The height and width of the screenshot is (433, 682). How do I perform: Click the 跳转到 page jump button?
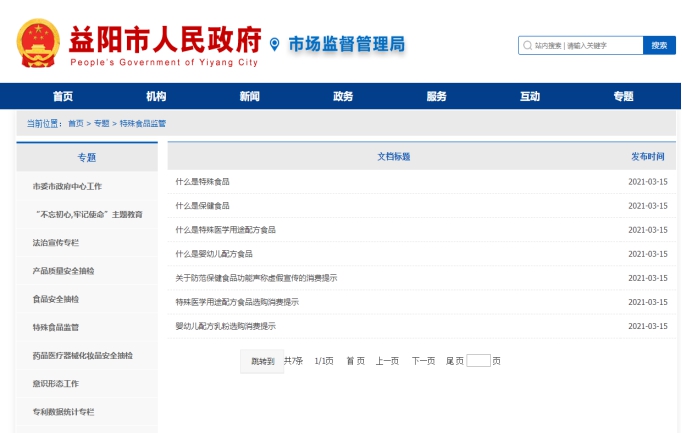click(262, 361)
